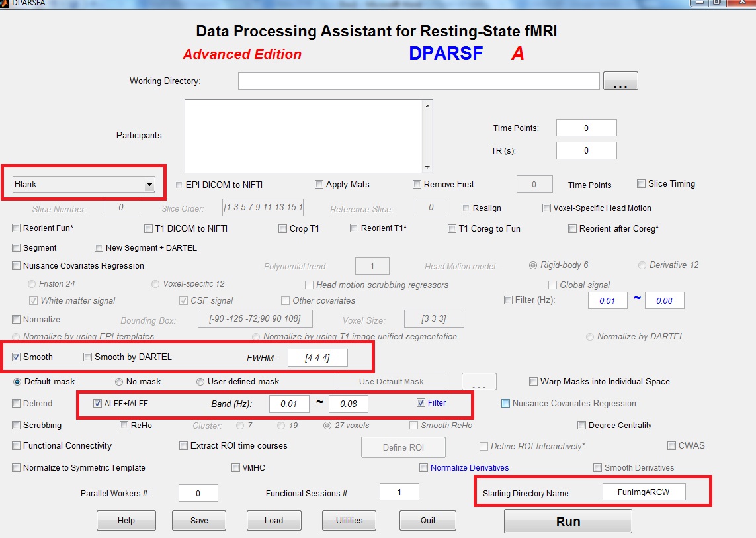Open the Blank template dropdown

83,185
